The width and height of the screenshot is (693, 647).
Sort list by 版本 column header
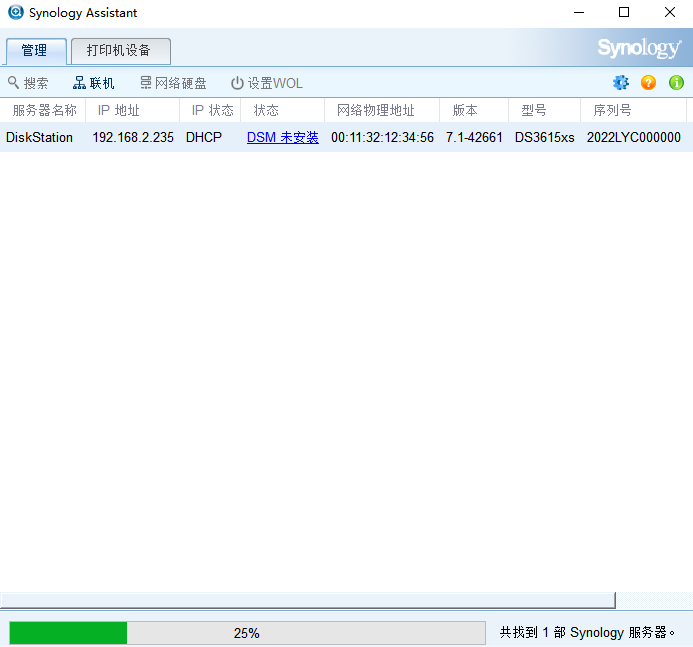(x=465, y=110)
